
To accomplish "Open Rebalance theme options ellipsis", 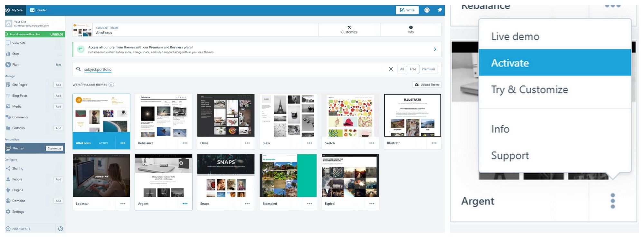I will click(x=185, y=143).
